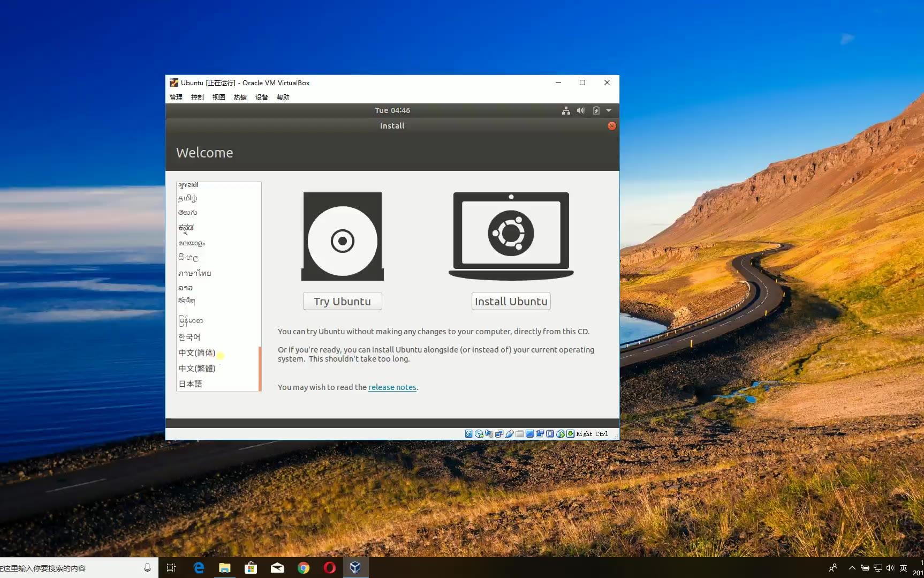The width and height of the screenshot is (924, 578).
Task: Open the hard disk activity indicator
Action: 468,434
